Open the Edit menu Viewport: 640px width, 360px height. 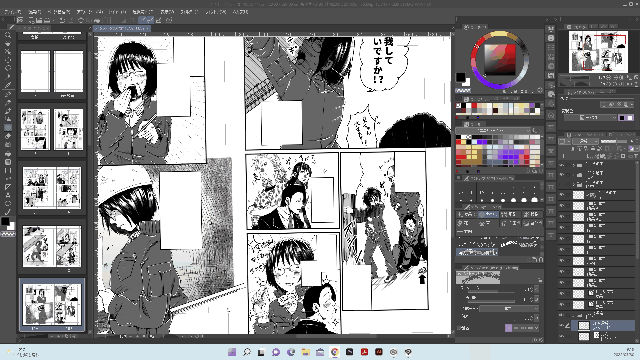[x=34, y=12]
